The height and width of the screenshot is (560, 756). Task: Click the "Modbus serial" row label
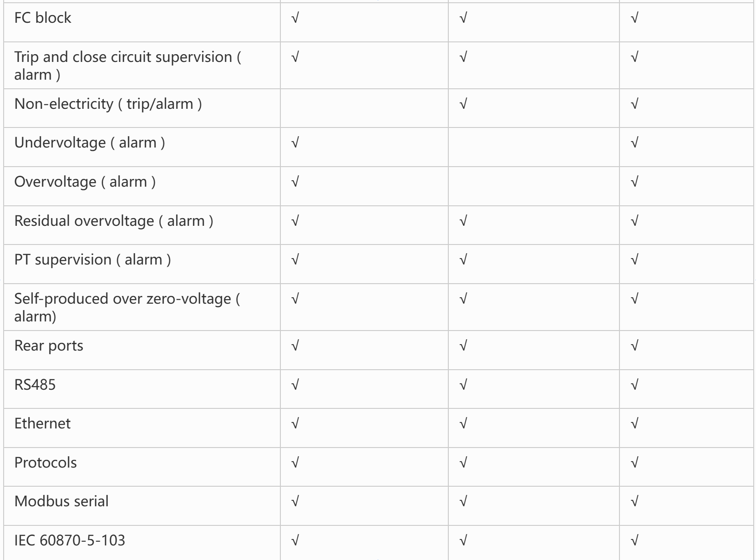(61, 502)
